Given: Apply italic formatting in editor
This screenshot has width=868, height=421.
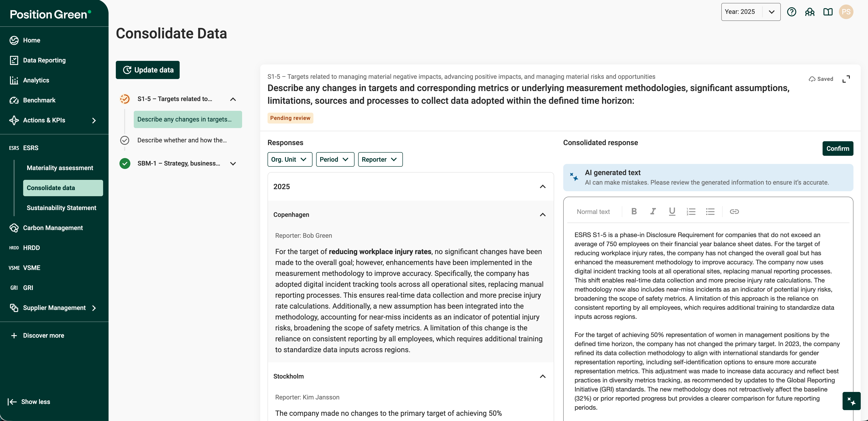Looking at the screenshot, I should coord(653,211).
